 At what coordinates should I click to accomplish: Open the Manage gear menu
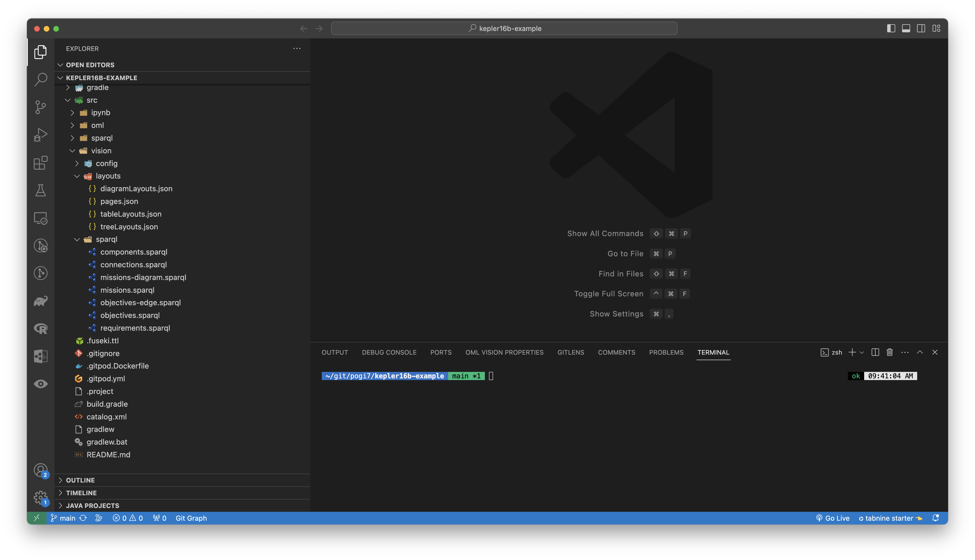coord(40,498)
